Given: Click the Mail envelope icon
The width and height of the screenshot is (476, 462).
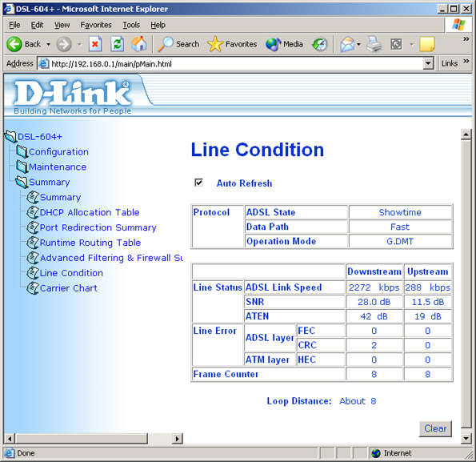Looking at the screenshot, I should [x=347, y=44].
